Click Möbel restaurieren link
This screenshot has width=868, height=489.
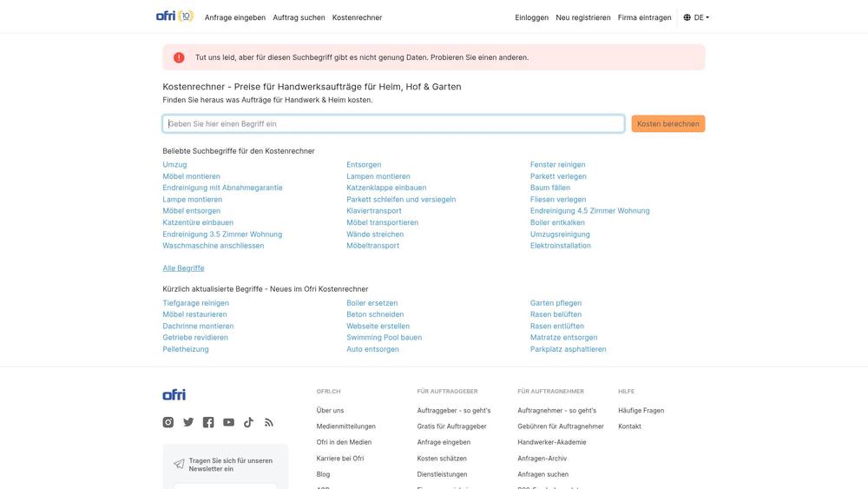[194, 314]
